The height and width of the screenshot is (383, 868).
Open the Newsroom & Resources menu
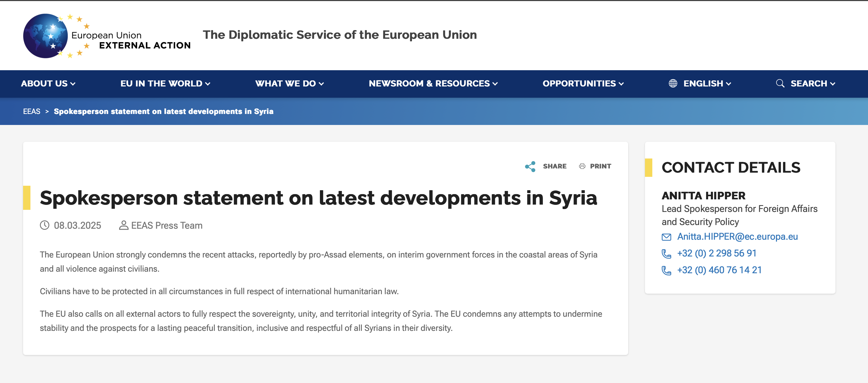pos(433,84)
